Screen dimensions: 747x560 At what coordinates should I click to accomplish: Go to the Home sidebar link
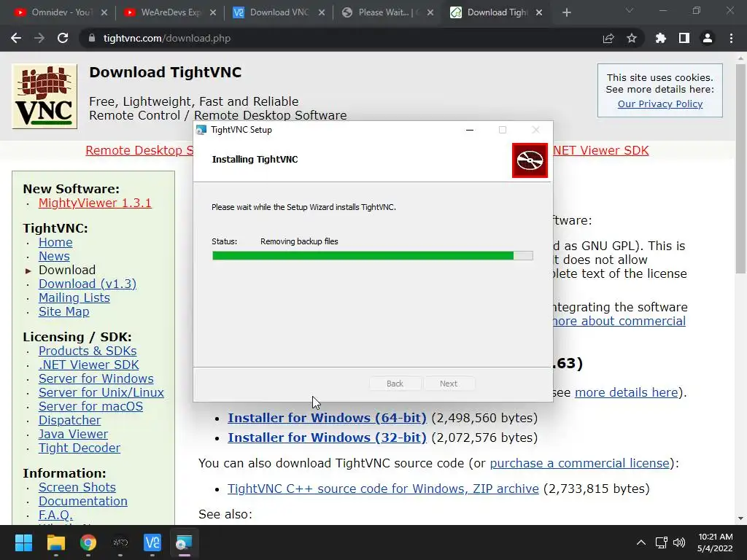pyautogui.click(x=55, y=242)
